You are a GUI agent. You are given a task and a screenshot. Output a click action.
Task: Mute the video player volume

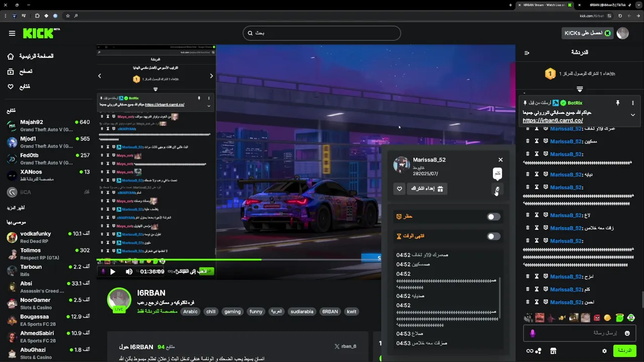point(129,271)
